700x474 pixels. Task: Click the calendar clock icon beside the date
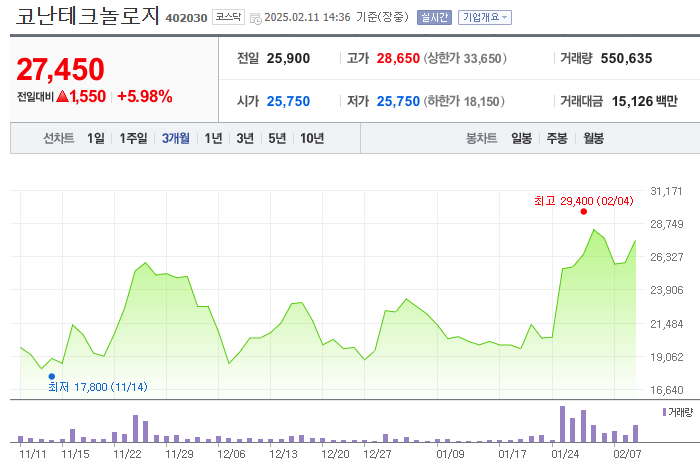pyautogui.click(x=255, y=18)
